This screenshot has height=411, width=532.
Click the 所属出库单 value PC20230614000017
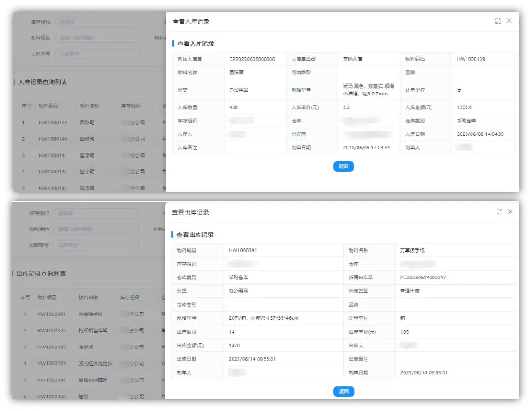tap(423, 277)
